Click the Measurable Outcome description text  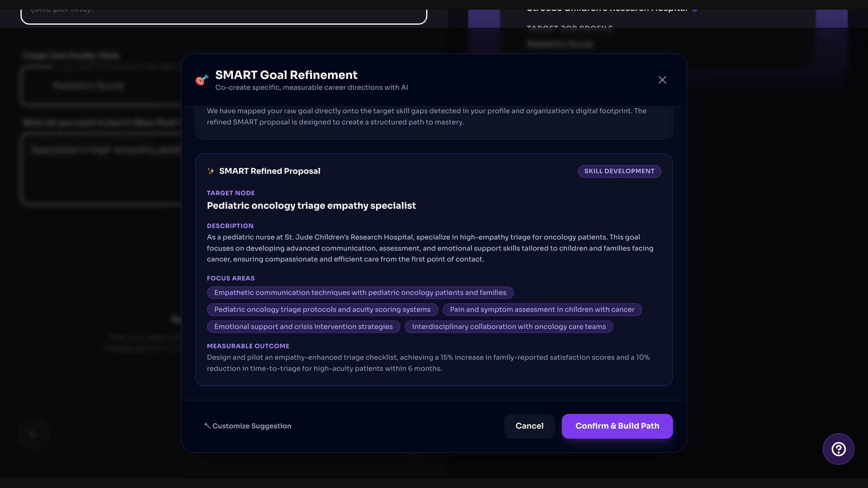[428, 363]
